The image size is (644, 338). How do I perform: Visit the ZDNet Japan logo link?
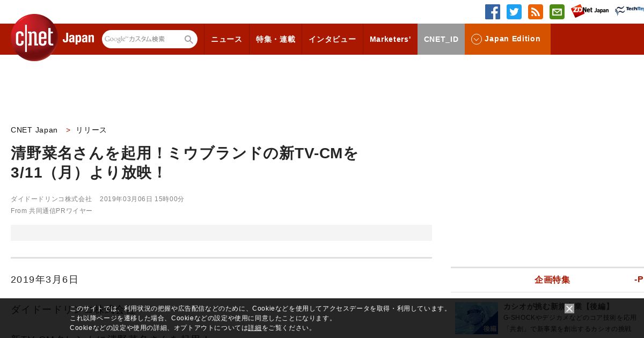[590, 11]
